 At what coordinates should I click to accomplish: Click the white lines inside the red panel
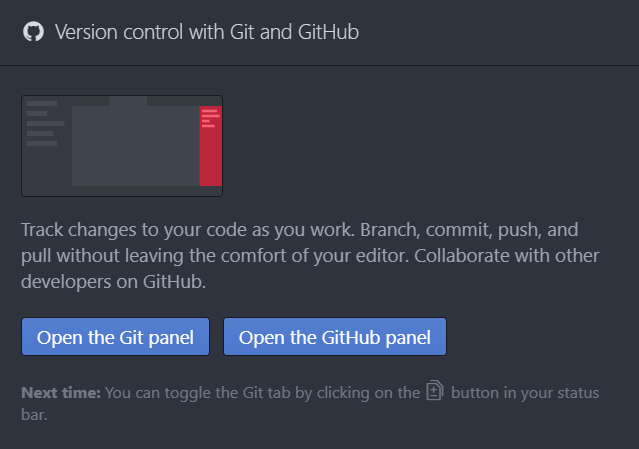point(209,117)
